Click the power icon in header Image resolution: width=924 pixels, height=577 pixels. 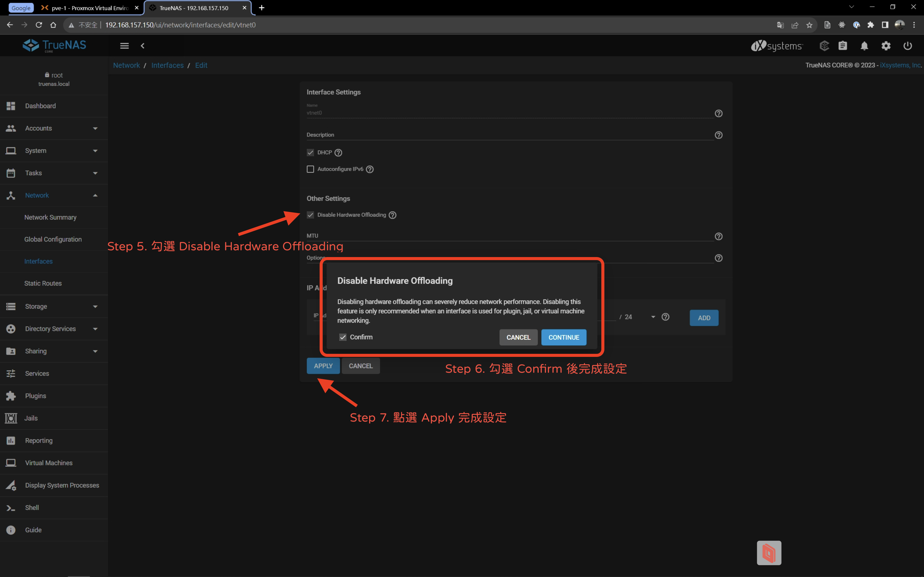click(x=908, y=46)
